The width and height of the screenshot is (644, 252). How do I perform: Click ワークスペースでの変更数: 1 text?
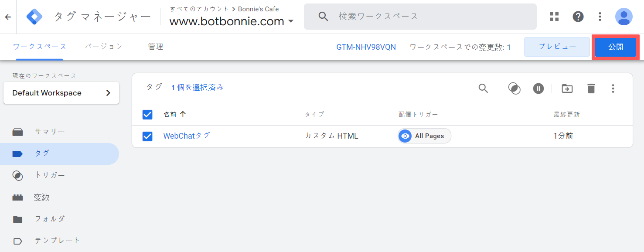point(460,47)
